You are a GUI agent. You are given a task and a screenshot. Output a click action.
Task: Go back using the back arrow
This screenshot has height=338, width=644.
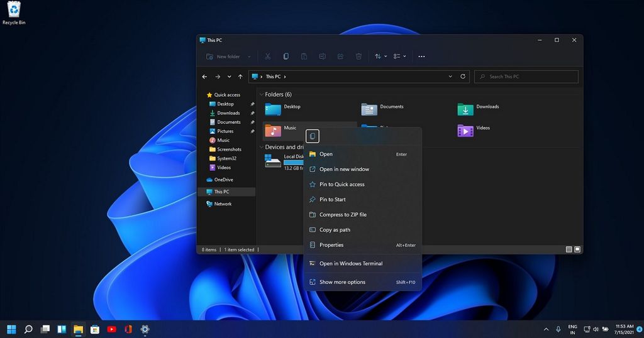pyautogui.click(x=204, y=77)
